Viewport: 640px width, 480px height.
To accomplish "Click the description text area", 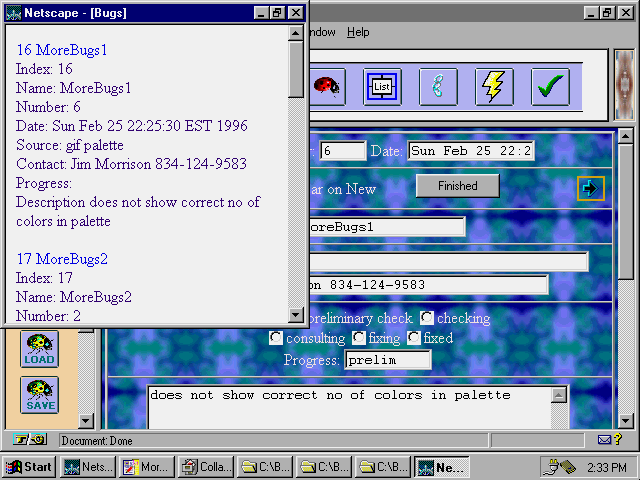I will pyautogui.click(x=349, y=408).
